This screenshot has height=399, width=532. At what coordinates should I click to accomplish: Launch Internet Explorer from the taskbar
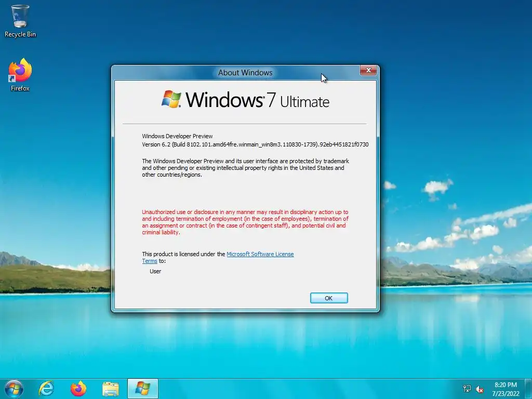click(46, 389)
